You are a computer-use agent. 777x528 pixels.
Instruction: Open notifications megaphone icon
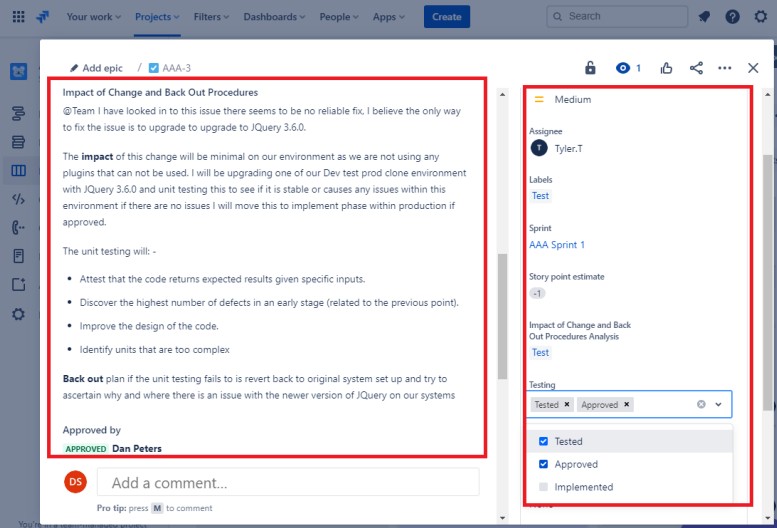pyautogui.click(x=704, y=16)
